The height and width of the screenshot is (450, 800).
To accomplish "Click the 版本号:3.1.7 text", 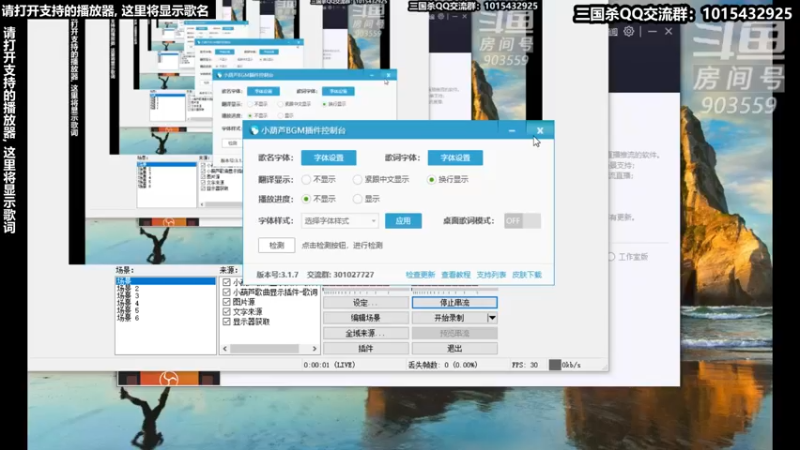I will click(x=277, y=274).
